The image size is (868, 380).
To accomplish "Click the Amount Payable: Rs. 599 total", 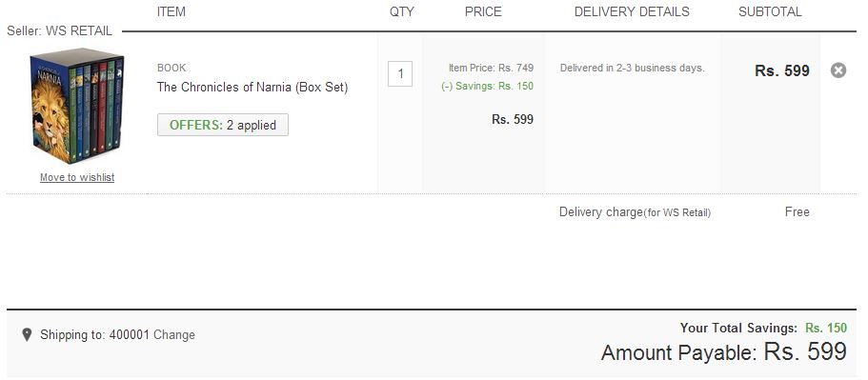I will tap(724, 352).
